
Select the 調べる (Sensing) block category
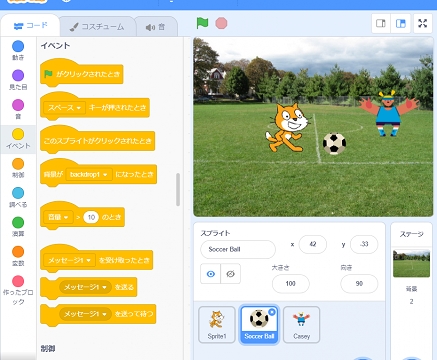[18, 197]
